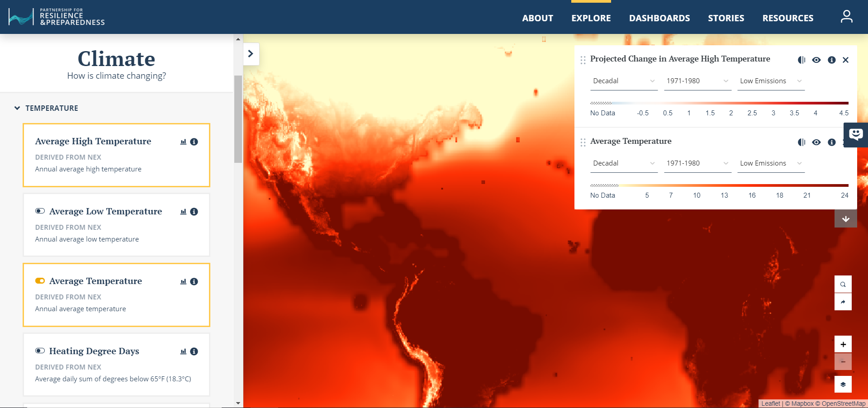Click the share arrow map button
Screen dimensions: 868x408
click(843, 302)
